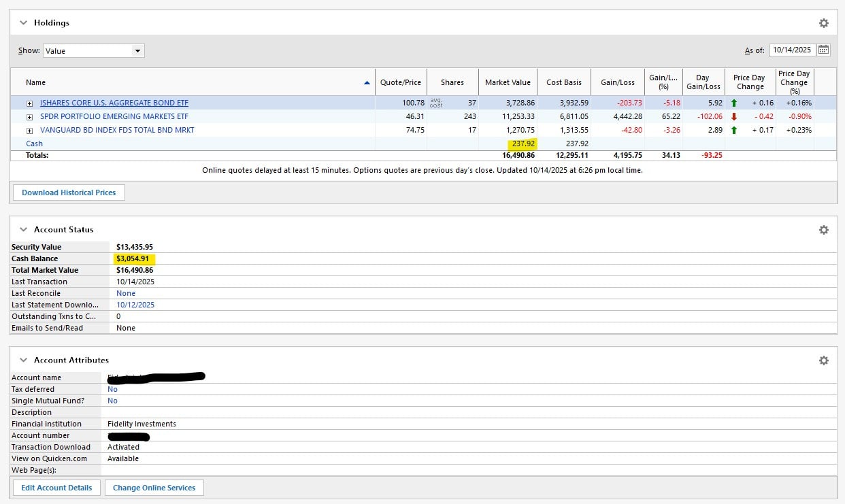Toggle Single Mutual Fund No value

(112, 401)
